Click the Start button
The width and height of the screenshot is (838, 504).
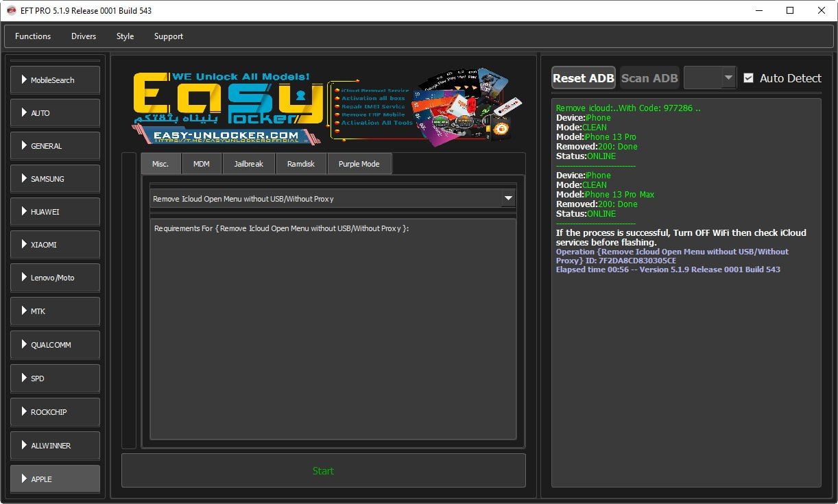(x=324, y=471)
